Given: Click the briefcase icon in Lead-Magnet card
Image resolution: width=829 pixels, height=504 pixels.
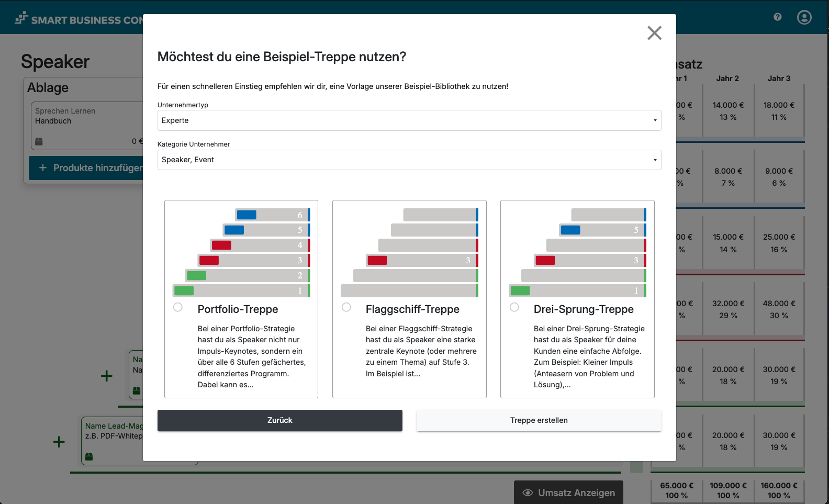Looking at the screenshot, I should pyautogui.click(x=89, y=456).
